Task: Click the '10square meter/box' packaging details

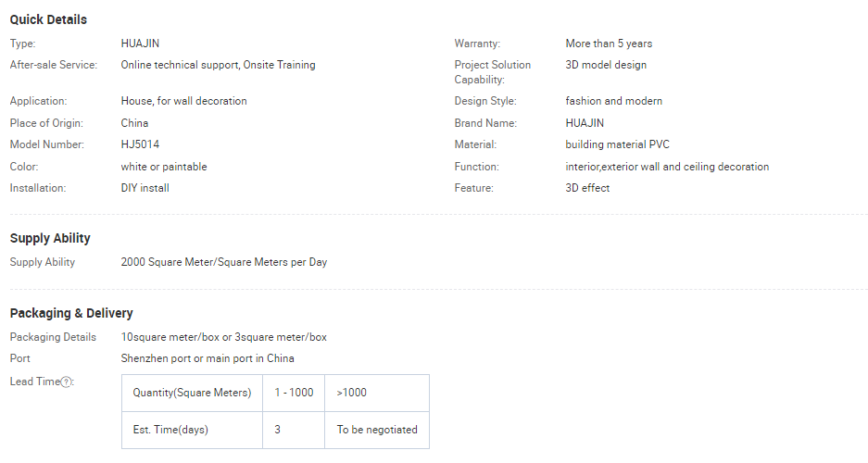Action: coord(170,337)
